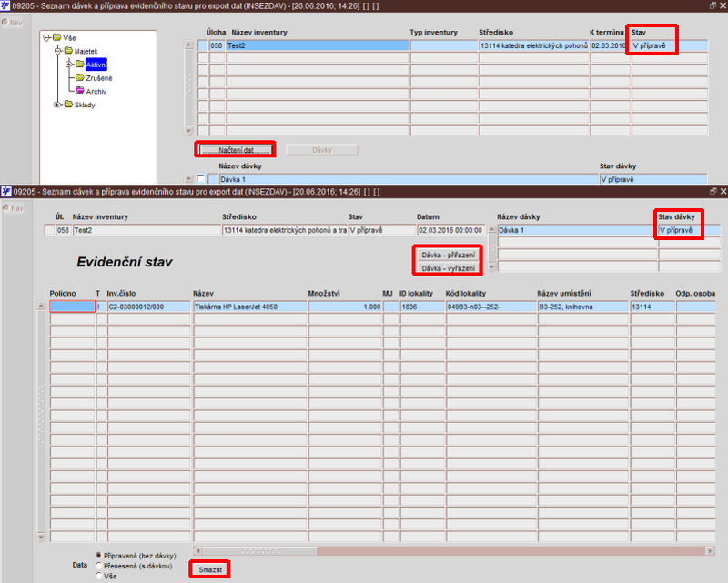Expand the Aktivní tree node
The height and width of the screenshot is (583, 728).
69,64
